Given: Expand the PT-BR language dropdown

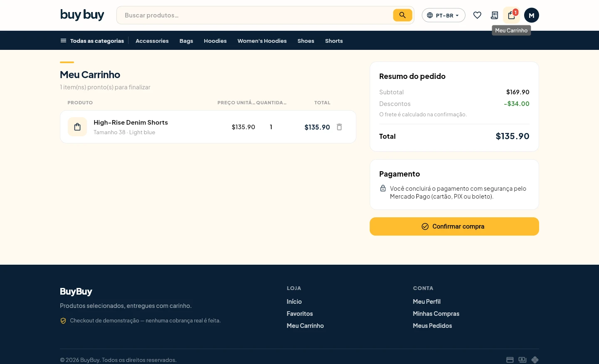Looking at the screenshot, I should [443, 15].
